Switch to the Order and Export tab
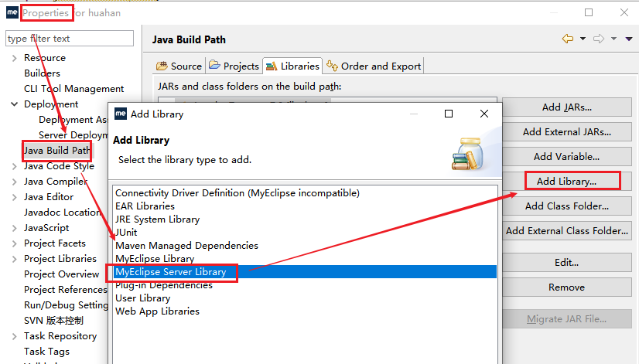 point(374,66)
